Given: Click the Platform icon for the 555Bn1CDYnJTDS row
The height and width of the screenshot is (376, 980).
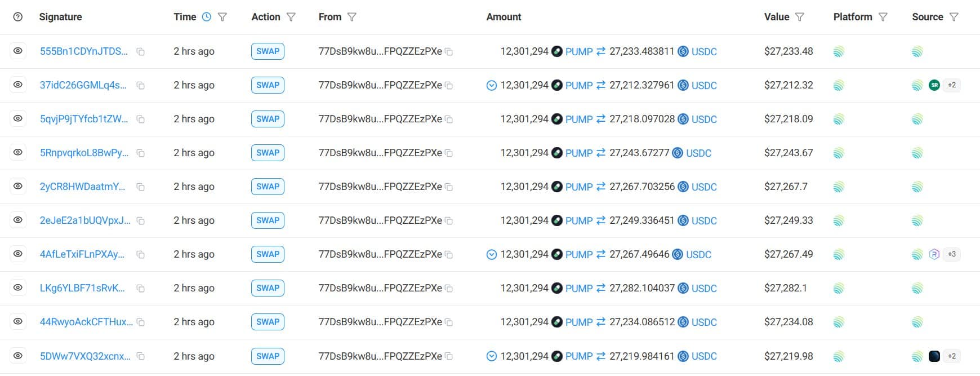Looking at the screenshot, I should pos(840,51).
